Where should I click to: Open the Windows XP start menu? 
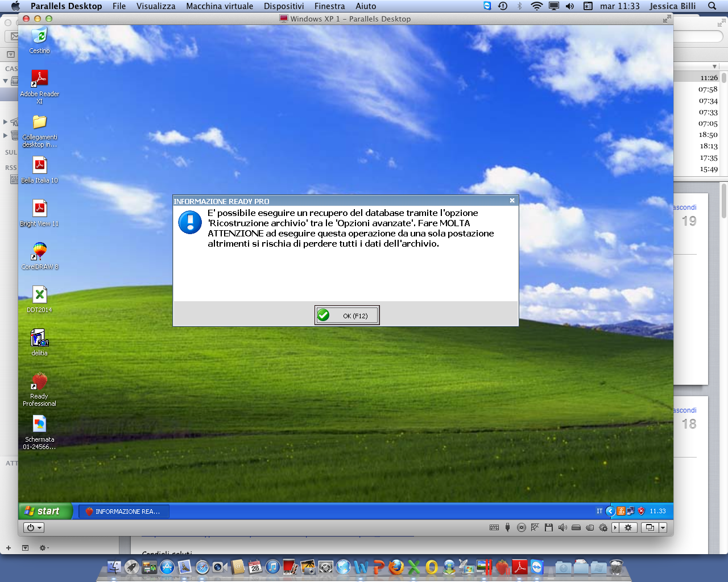(45, 511)
